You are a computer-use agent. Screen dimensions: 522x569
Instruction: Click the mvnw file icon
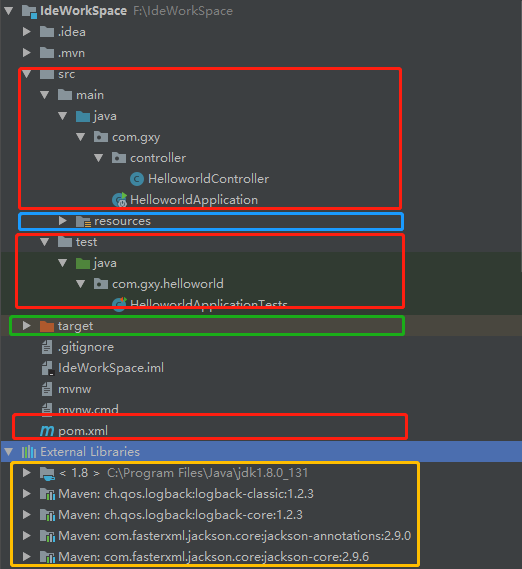click(47, 389)
